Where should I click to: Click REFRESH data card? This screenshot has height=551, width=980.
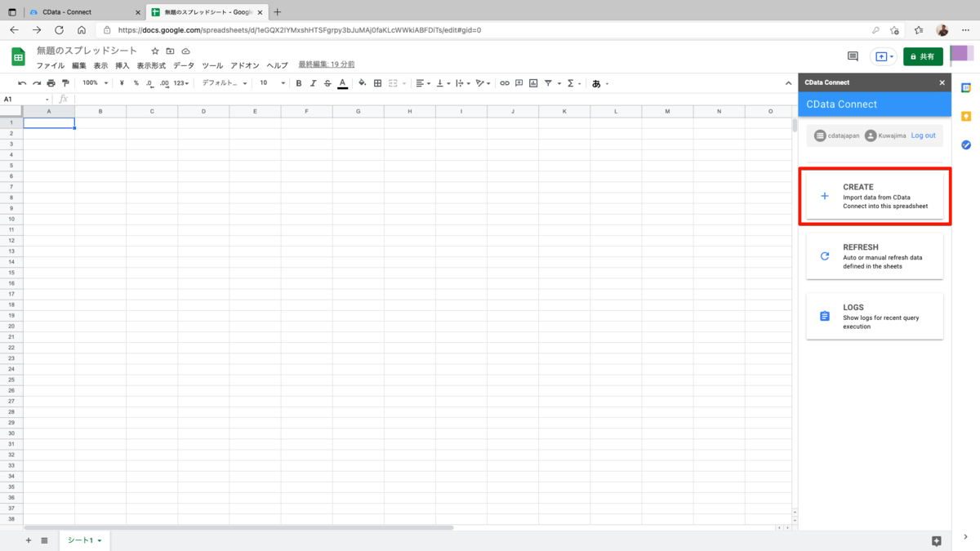[875, 256]
